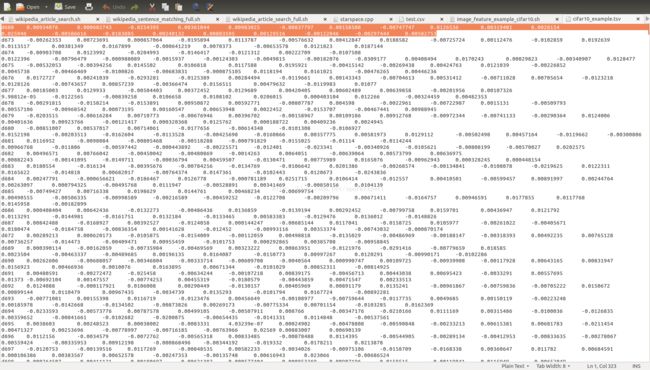Open the Tab Width dropdown
This screenshot has width=650, height=370.
(553, 366)
